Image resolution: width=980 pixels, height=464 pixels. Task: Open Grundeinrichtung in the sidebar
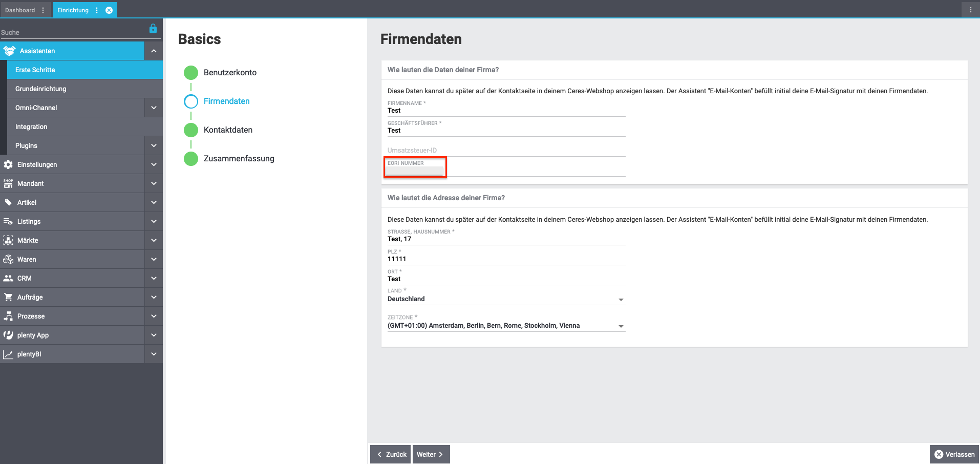[41, 89]
